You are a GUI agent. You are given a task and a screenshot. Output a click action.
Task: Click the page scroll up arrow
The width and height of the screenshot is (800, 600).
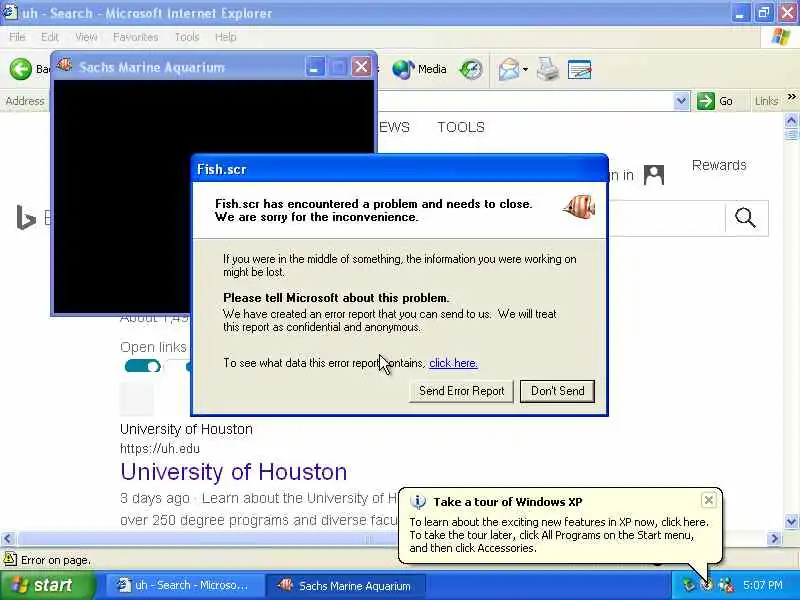[791, 120]
